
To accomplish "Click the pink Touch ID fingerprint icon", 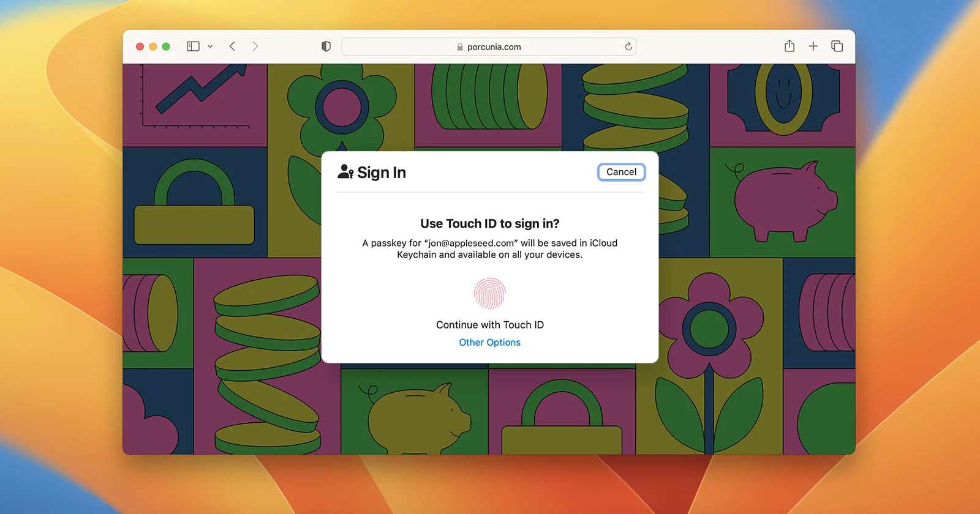I will pyautogui.click(x=489, y=294).
